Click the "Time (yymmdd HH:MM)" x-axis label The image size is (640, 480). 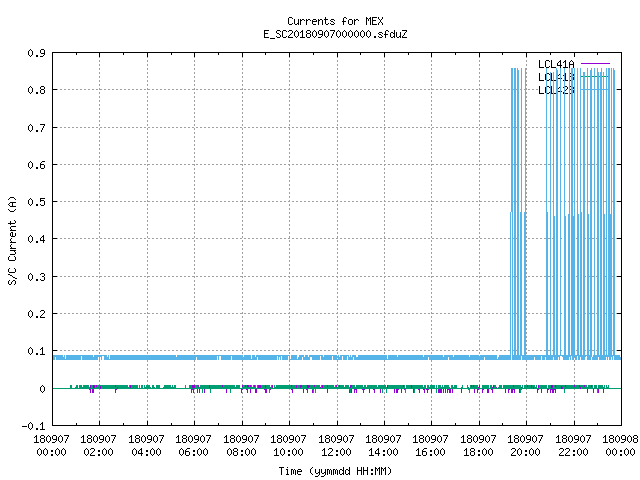coord(335,471)
